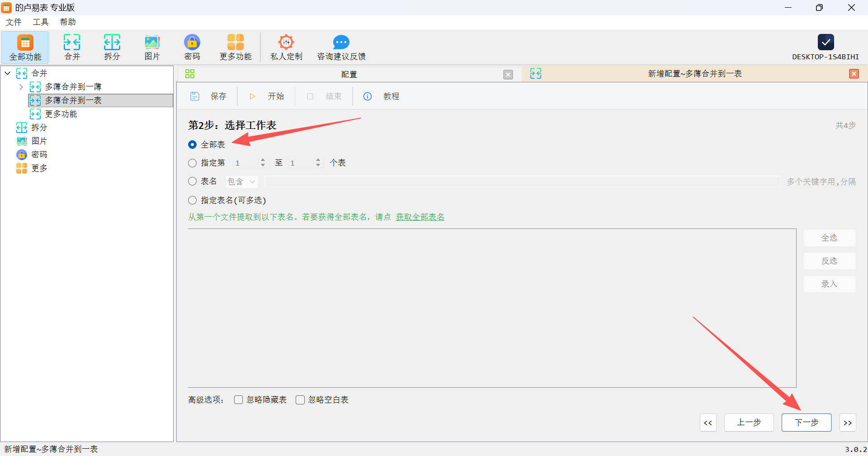Select 更多 in the sidebar tree
Viewport: 868px width, 456px height.
(x=39, y=168)
